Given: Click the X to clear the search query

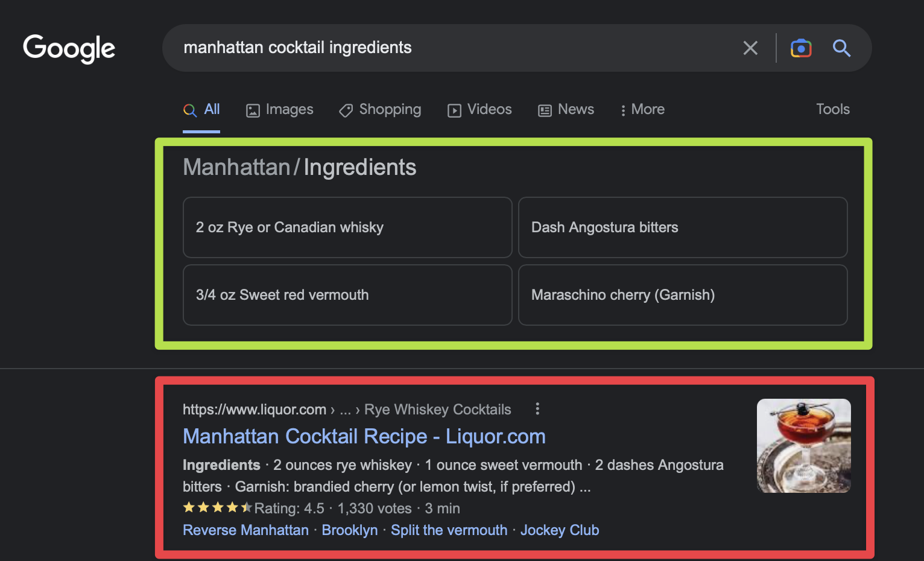Looking at the screenshot, I should coord(750,48).
